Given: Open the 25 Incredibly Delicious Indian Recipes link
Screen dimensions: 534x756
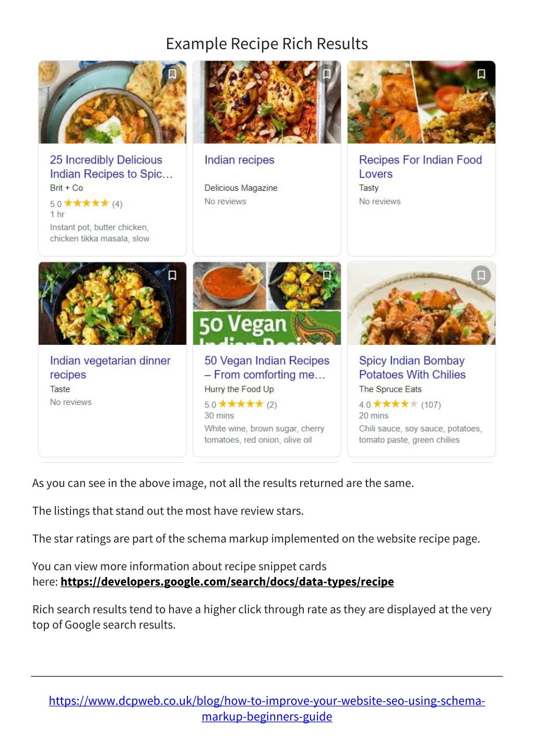Looking at the screenshot, I should tap(111, 167).
